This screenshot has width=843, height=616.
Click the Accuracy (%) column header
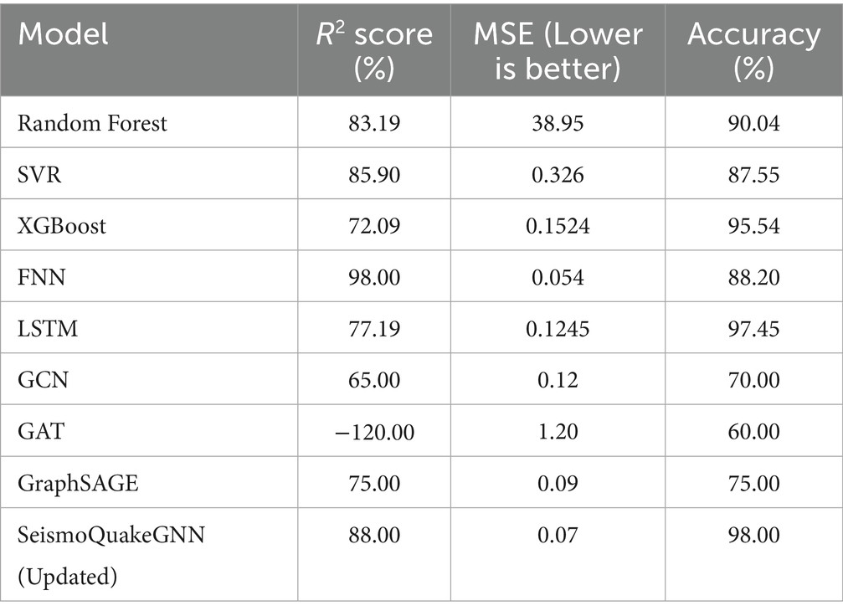[x=753, y=49]
